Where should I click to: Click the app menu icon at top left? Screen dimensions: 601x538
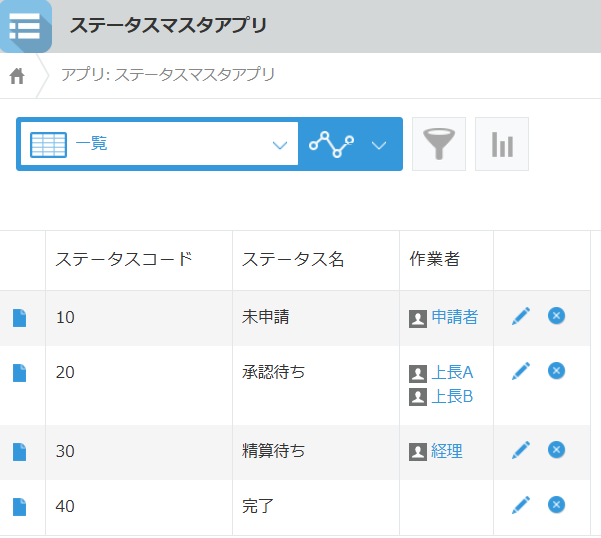click(x=24, y=25)
